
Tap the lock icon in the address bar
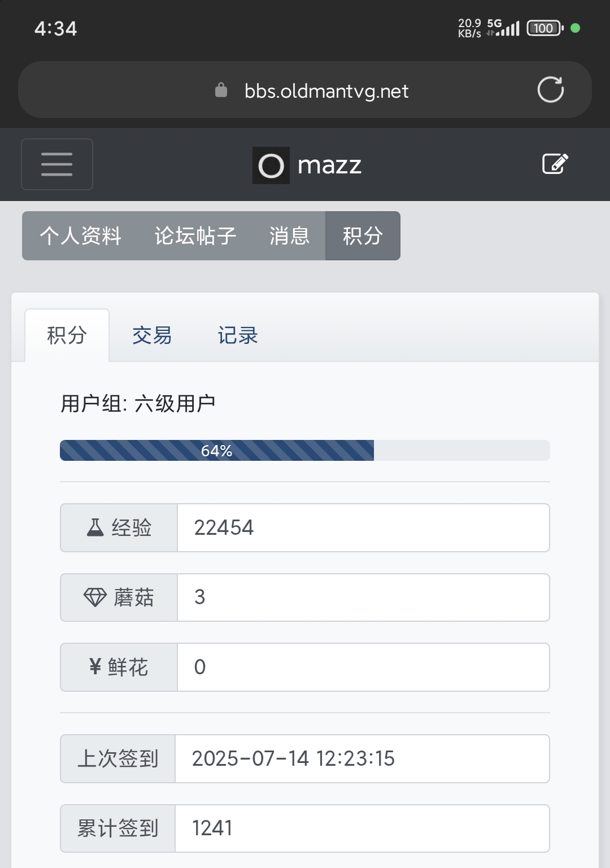(221, 90)
